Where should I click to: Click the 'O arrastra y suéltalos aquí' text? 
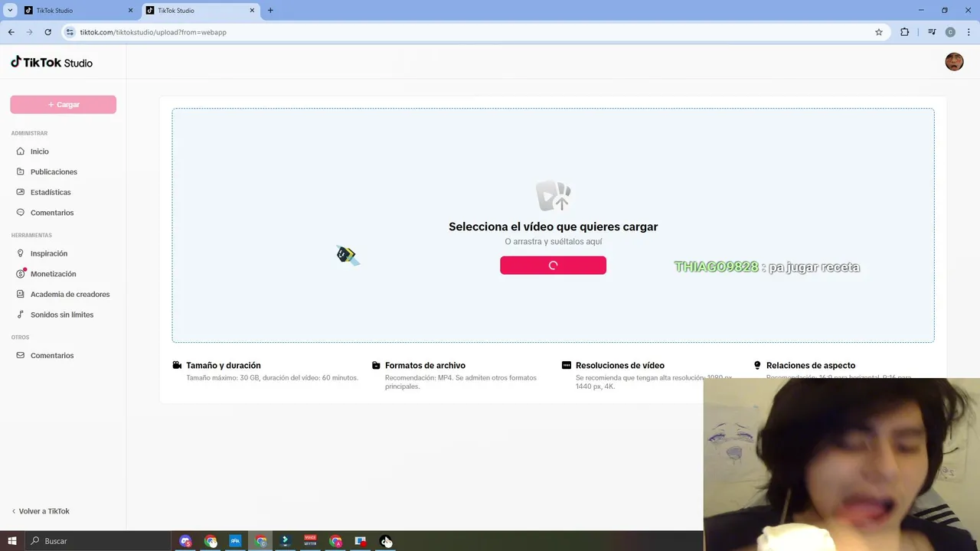point(553,242)
